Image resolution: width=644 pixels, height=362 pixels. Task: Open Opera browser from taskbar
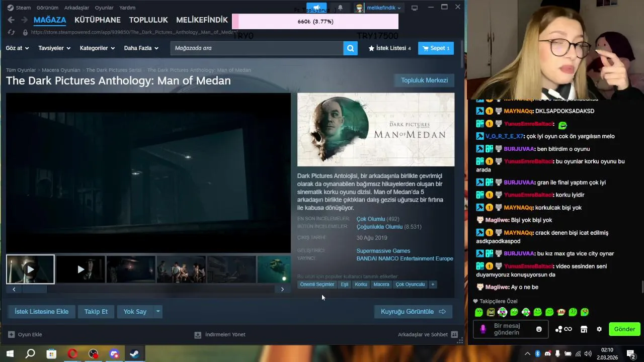pyautogui.click(x=72, y=354)
